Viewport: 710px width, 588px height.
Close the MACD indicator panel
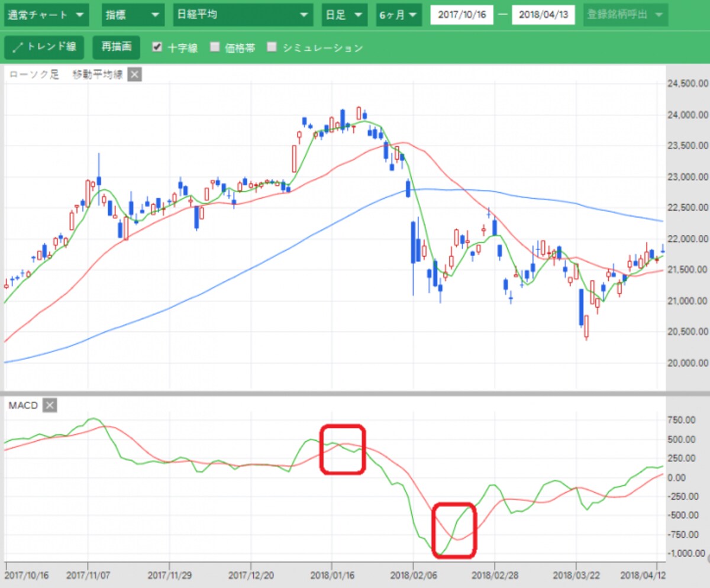click(x=50, y=405)
